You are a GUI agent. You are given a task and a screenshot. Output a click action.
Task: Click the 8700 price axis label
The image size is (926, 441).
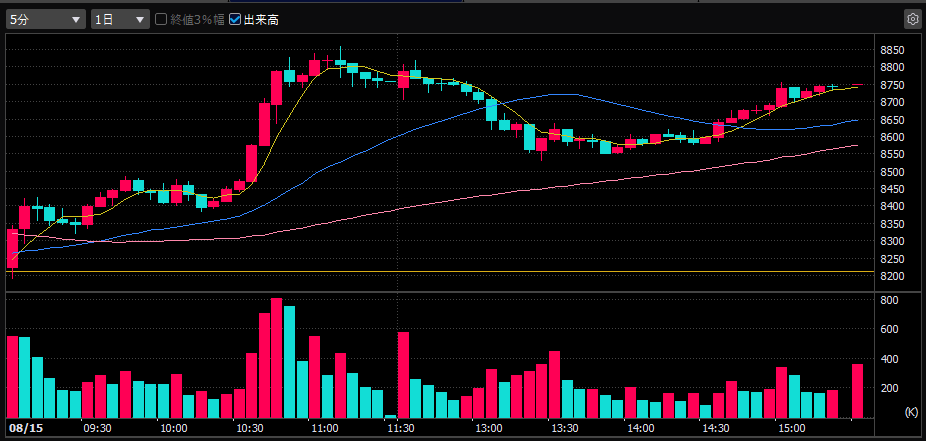point(892,102)
